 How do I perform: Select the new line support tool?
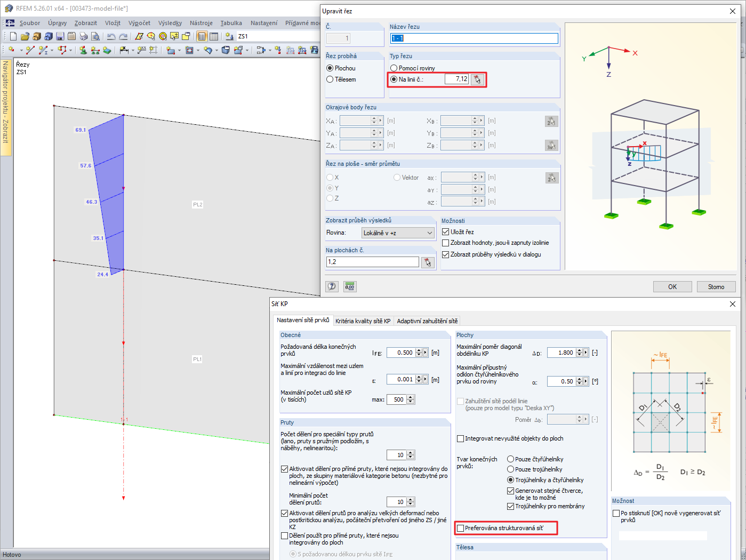click(95, 50)
